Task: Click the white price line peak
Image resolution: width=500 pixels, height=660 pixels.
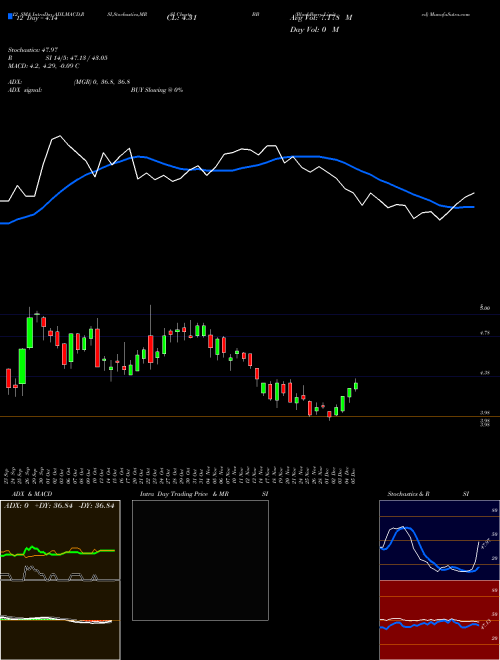Action: coord(60,136)
